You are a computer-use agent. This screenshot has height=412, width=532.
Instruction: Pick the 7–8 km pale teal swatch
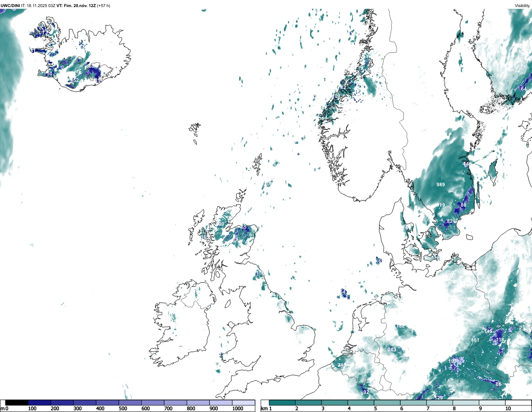(x=439, y=402)
